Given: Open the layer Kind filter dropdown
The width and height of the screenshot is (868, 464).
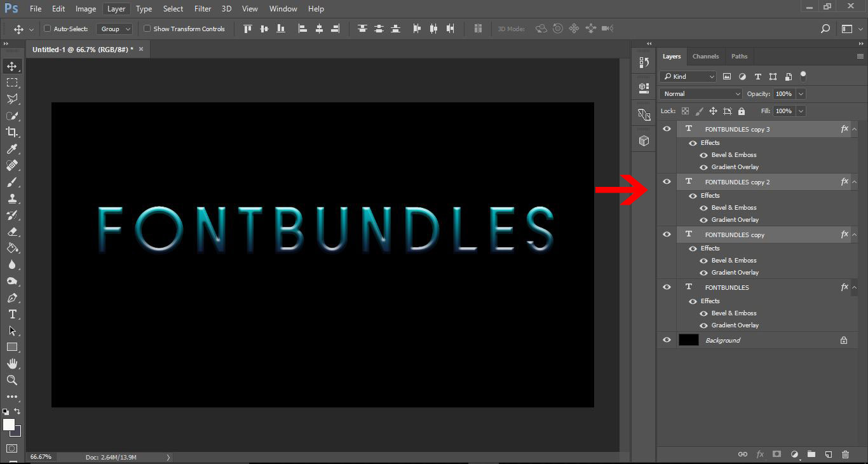Looking at the screenshot, I should [x=688, y=76].
